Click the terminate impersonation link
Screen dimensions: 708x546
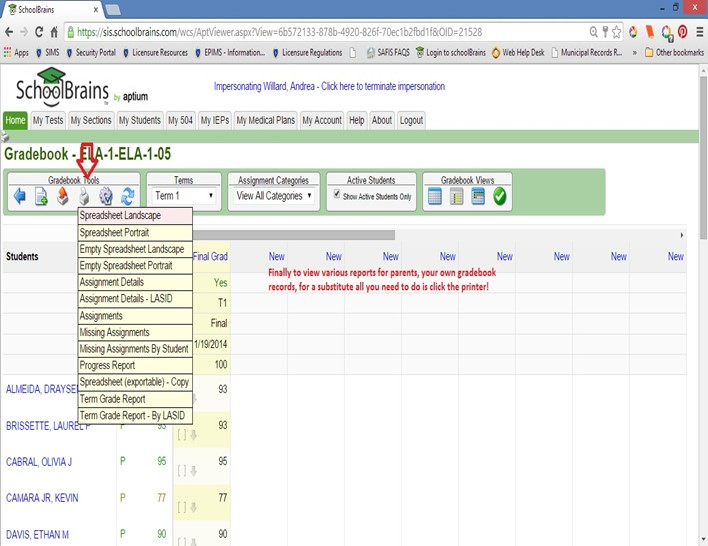(x=329, y=86)
